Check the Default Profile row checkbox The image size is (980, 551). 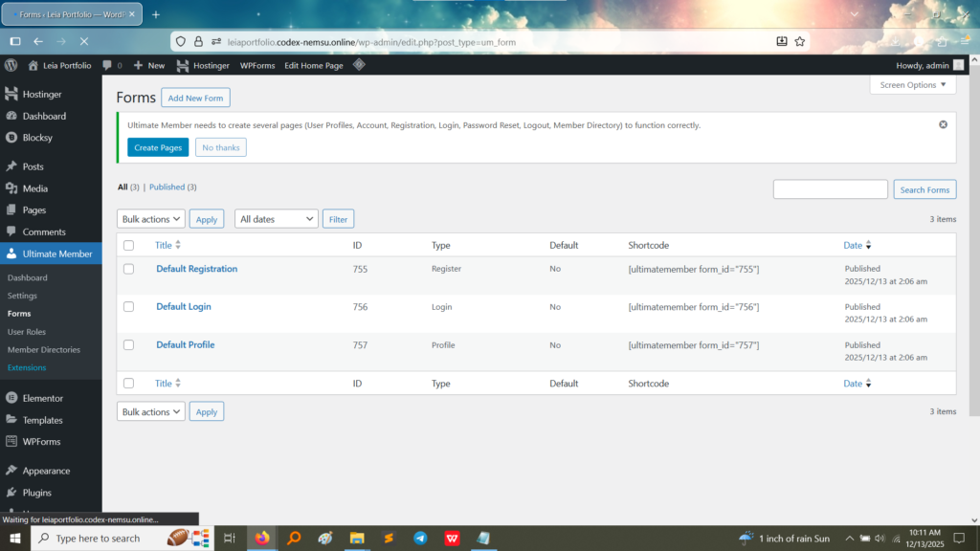coord(129,345)
